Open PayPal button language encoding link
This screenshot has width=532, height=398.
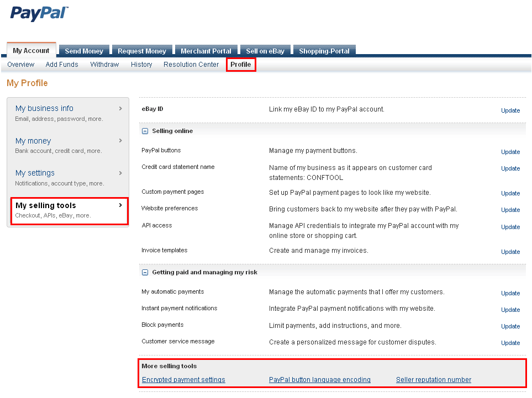(320, 380)
